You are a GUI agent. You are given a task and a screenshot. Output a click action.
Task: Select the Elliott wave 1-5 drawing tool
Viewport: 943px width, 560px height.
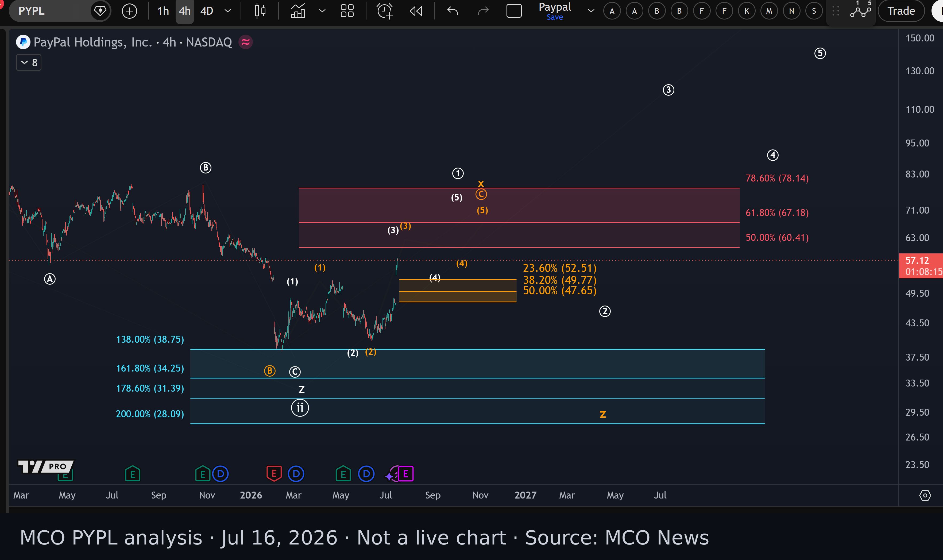pos(860,9)
